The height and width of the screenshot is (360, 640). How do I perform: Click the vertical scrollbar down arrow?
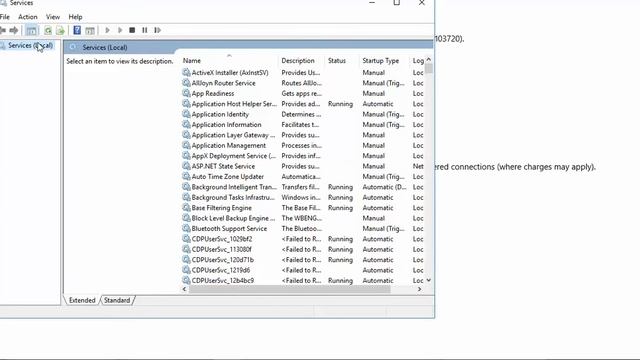[429, 280]
